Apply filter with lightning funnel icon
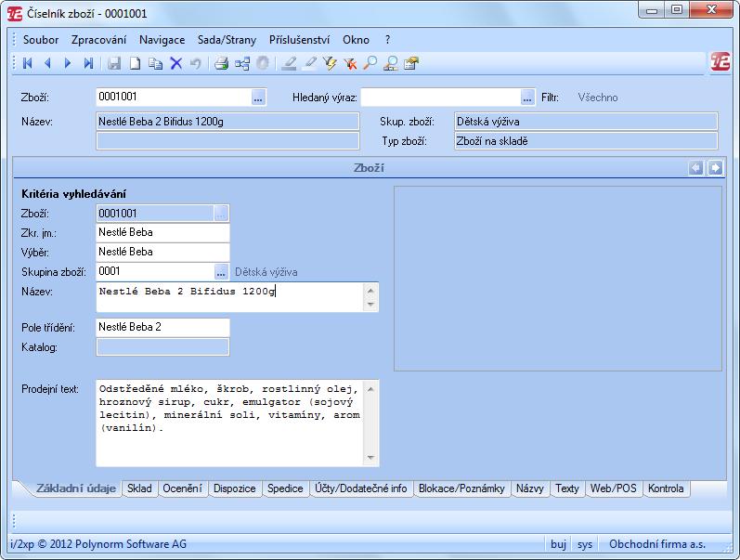The width and height of the screenshot is (740, 560). (x=330, y=63)
